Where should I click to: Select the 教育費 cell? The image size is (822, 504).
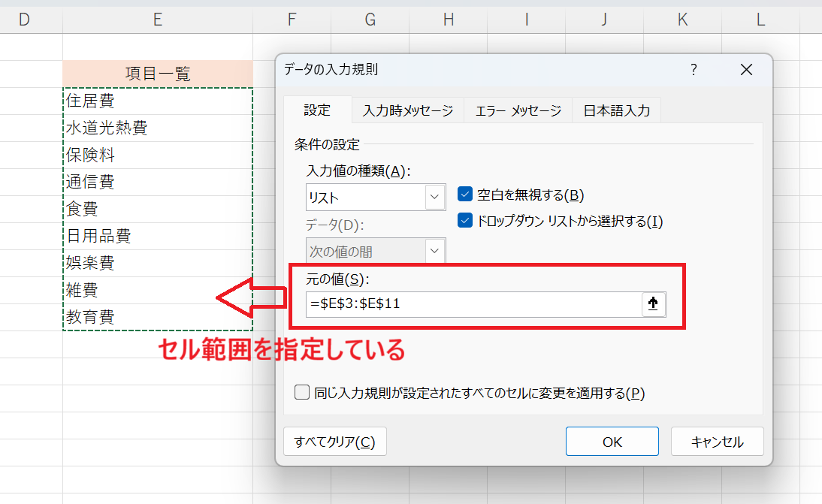158,317
